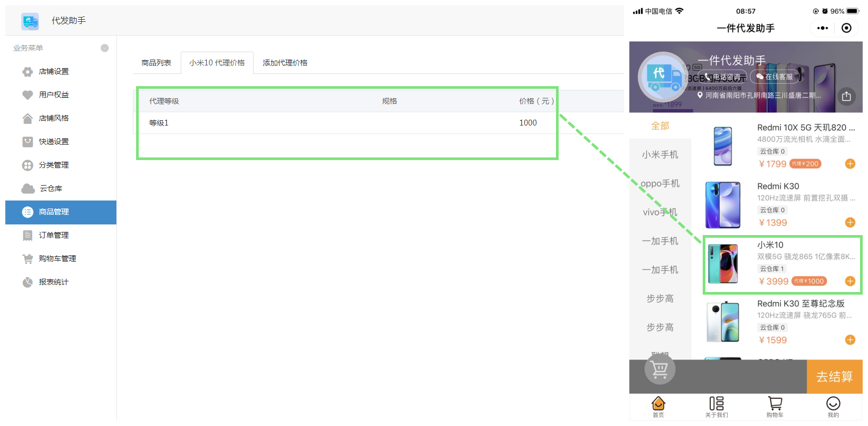
Task: Open 购物车管理 cart icon in sidebar
Action: [x=28, y=258]
